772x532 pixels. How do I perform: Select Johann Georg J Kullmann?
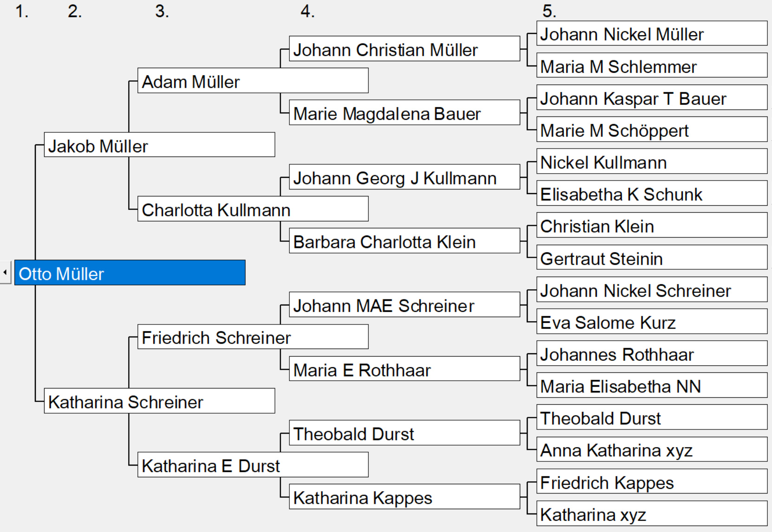tap(405, 177)
